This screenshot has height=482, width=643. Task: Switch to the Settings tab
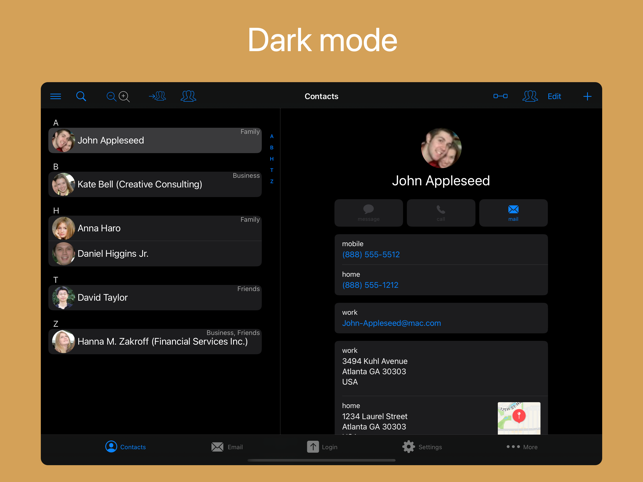pyautogui.click(x=422, y=447)
